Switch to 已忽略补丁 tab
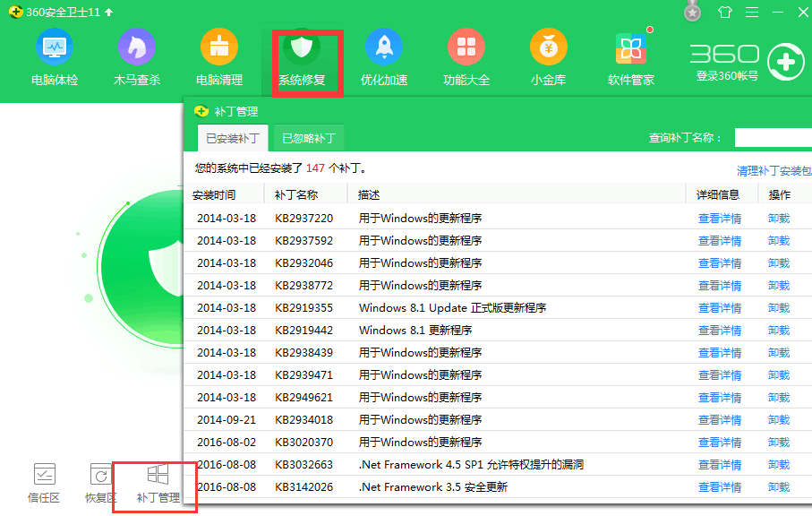The height and width of the screenshot is (516, 812). pyautogui.click(x=309, y=138)
